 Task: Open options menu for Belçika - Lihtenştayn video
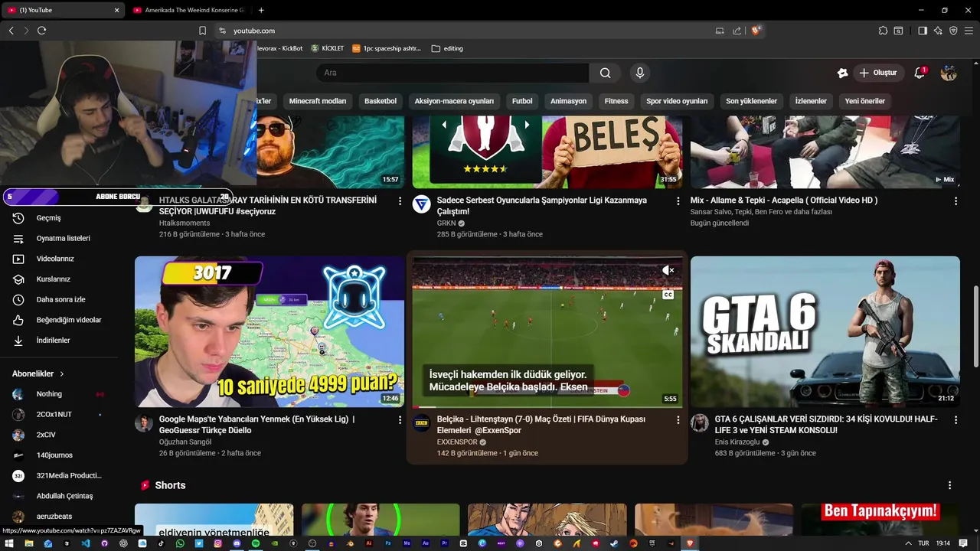pyautogui.click(x=678, y=420)
